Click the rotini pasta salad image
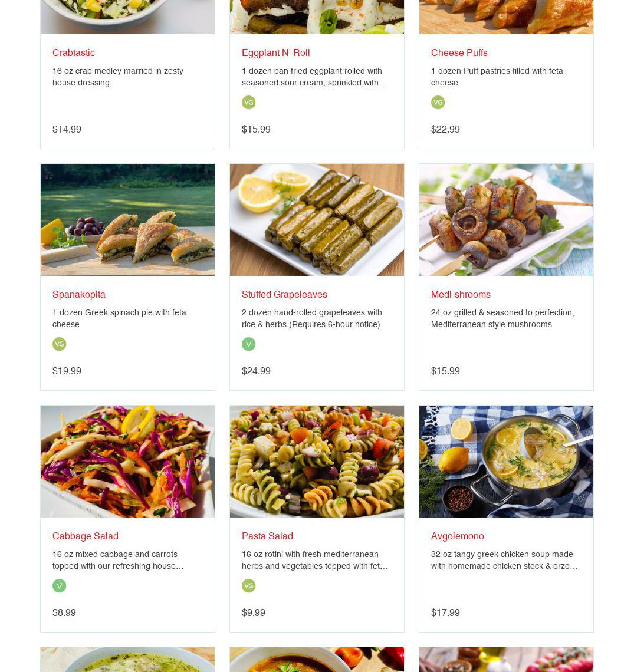634x672 pixels. tap(317, 462)
